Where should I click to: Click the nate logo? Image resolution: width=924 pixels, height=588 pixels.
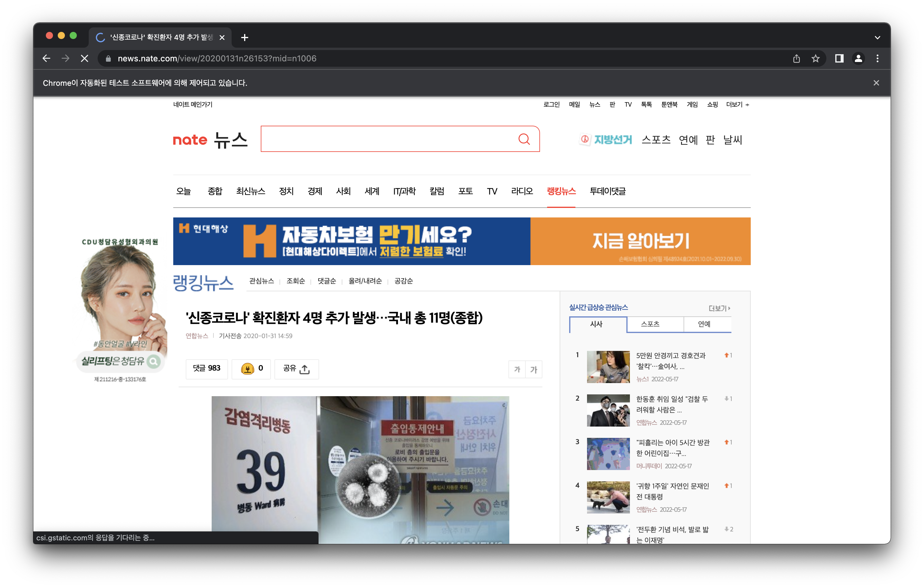pos(190,140)
